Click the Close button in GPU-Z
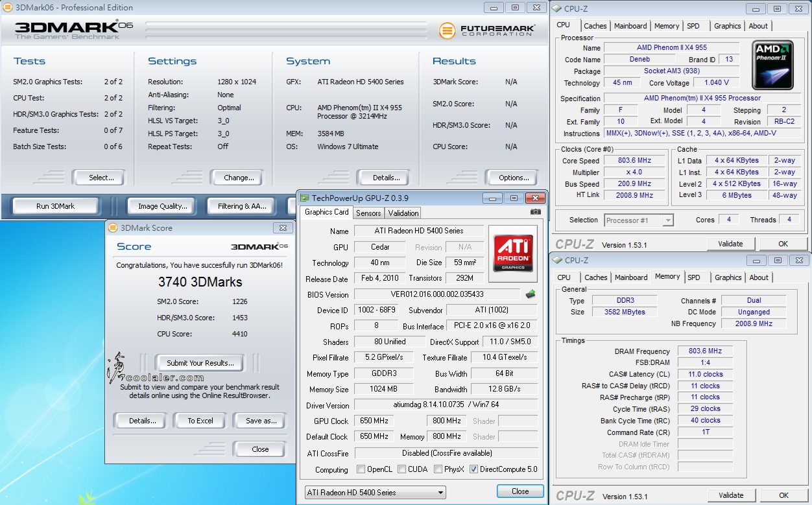This screenshot has width=812, height=505. click(x=520, y=491)
